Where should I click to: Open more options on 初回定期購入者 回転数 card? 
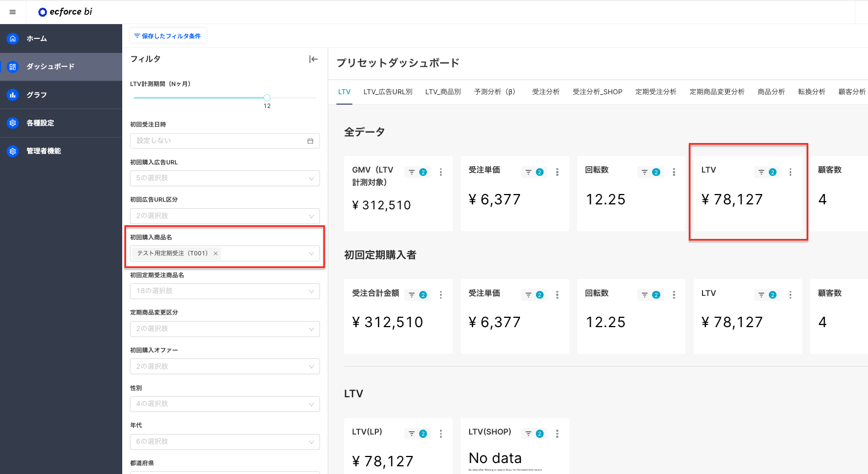coord(674,295)
